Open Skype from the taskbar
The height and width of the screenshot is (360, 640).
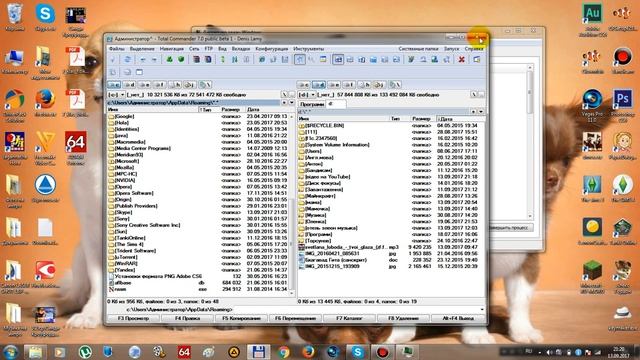[x=358, y=352]
